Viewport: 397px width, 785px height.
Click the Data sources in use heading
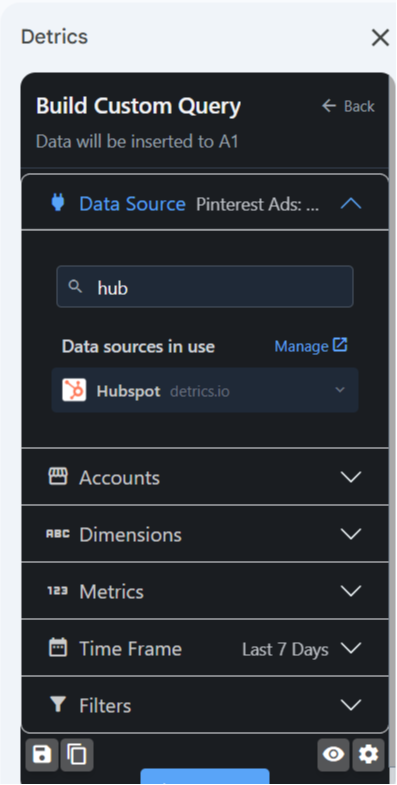(x=138, y=346)
